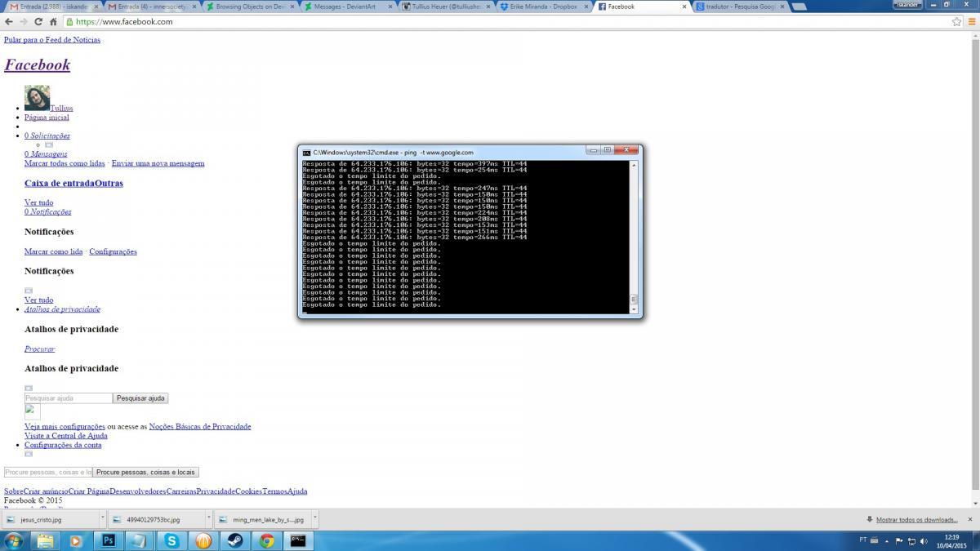The height and width of the screenshot is (551, 980).
Task: Switch to Browsing Objects on DeviantArt tab
Action: (x=250, y=7)
